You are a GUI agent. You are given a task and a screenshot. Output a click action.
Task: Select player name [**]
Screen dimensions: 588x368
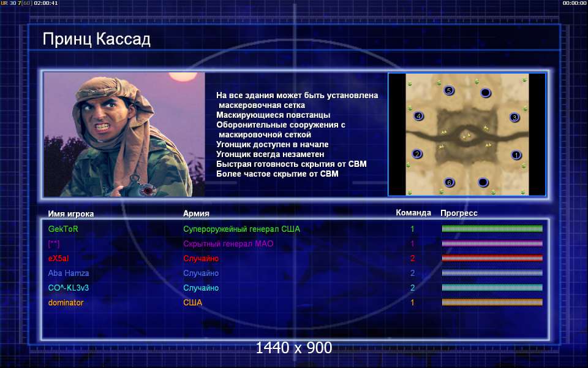[x=54, y=243]
